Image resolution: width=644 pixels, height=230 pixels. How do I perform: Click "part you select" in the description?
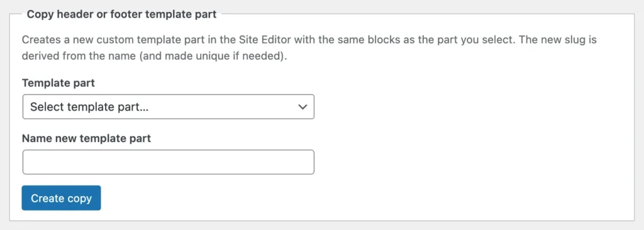point(454,40)
